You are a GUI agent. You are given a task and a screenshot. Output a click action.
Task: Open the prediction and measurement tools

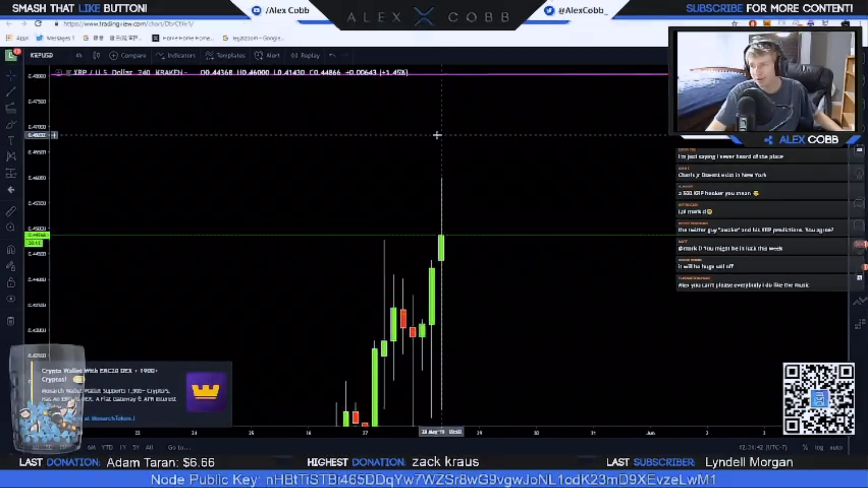(11, 173)
